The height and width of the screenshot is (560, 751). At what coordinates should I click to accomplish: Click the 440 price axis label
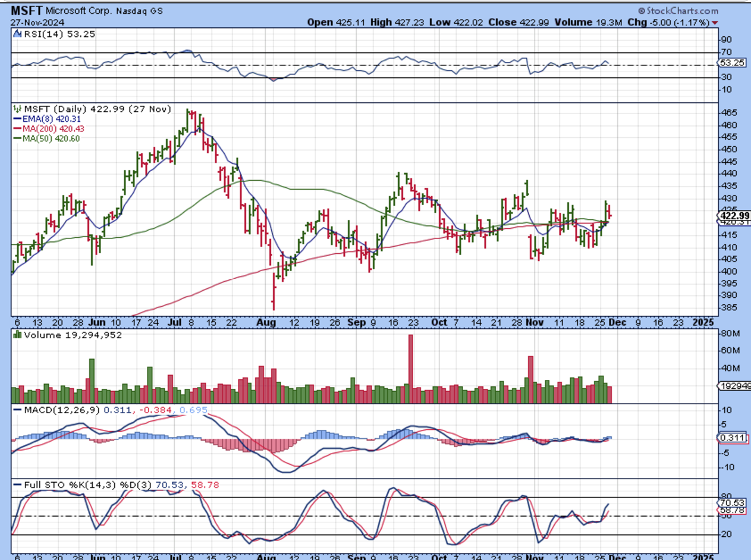click(728, 174)
